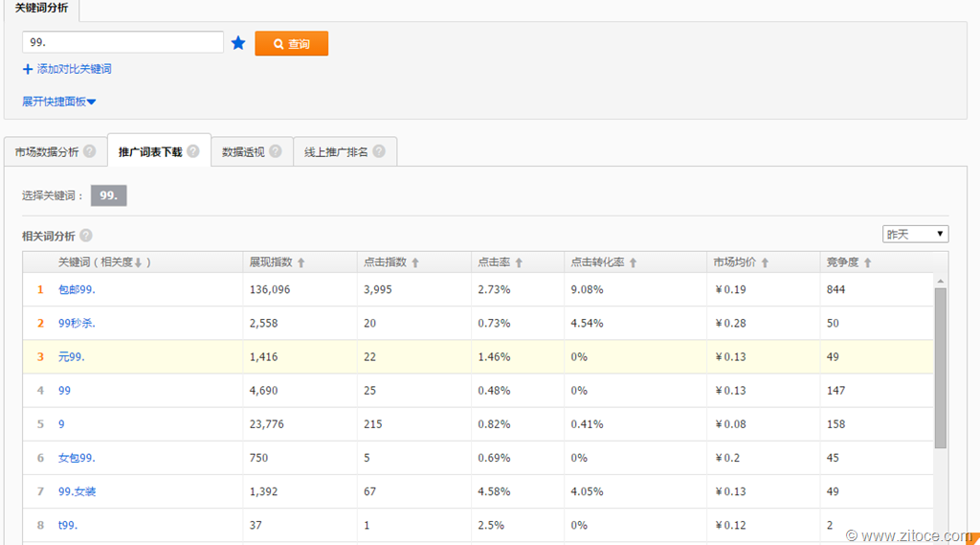This screenshot has width=980, height=545.
Task: Click the keyword search input field
Action: 122,43
